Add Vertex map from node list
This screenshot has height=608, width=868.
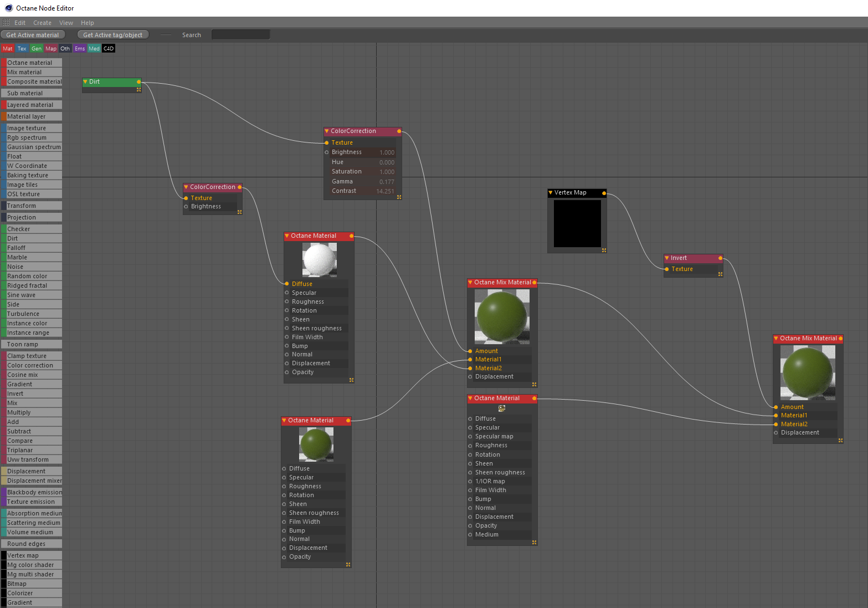(x=31, y=555)
